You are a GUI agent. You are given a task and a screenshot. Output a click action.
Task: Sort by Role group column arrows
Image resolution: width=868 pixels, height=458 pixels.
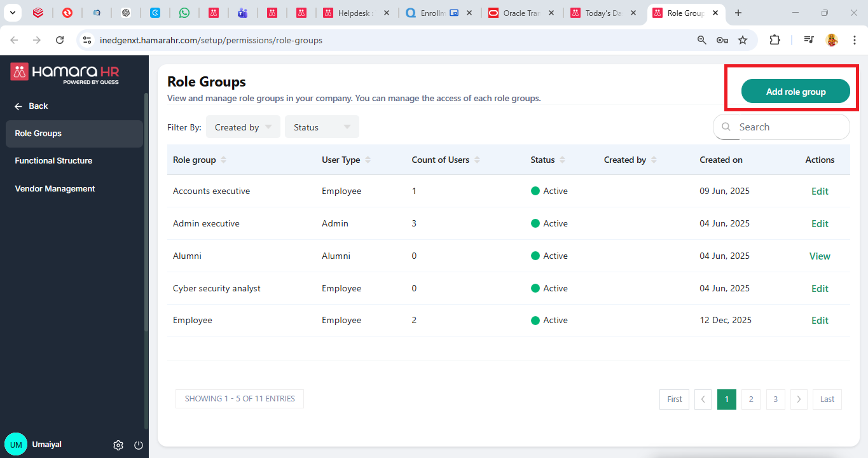[x=223, y=160]
